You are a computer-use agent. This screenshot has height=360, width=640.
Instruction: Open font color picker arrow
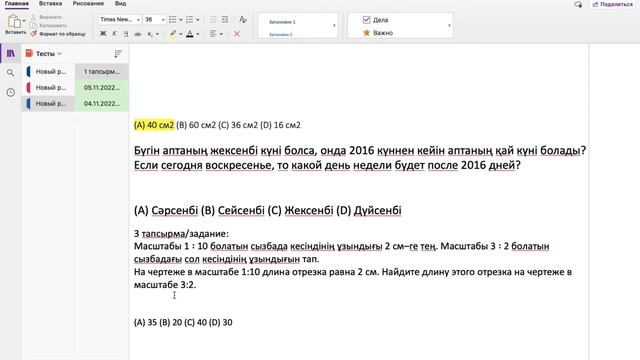click(198, 34)
